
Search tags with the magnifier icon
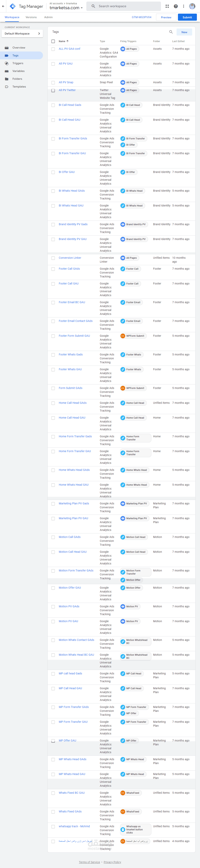171,32
